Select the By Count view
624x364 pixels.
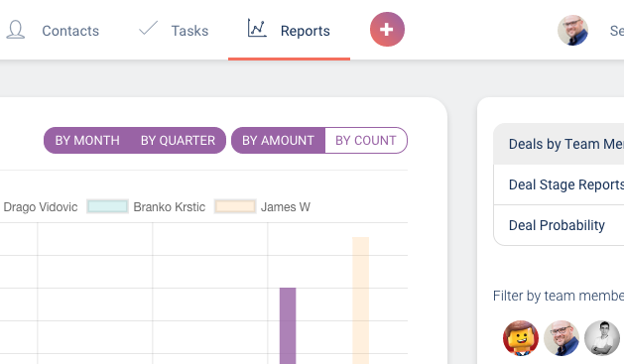point(366,141)
